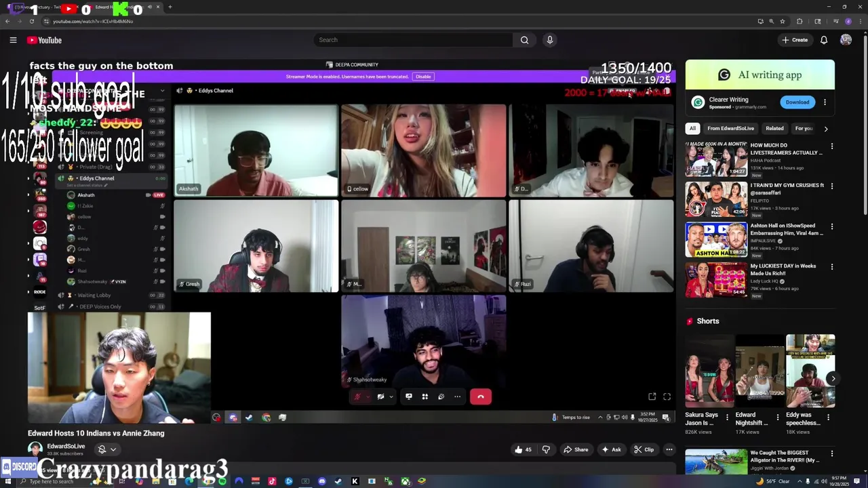This screenshot has height=488, width=868.
Task: Open the Sakura Says Jason short
Action: point(709,371)
